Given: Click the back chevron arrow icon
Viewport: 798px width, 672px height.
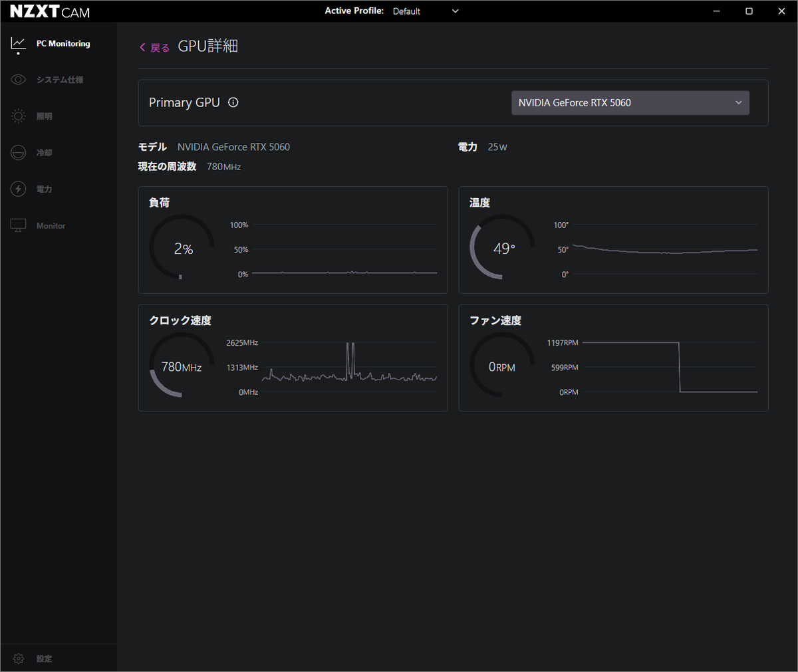Looking at the screenshot, I should 142,47.
